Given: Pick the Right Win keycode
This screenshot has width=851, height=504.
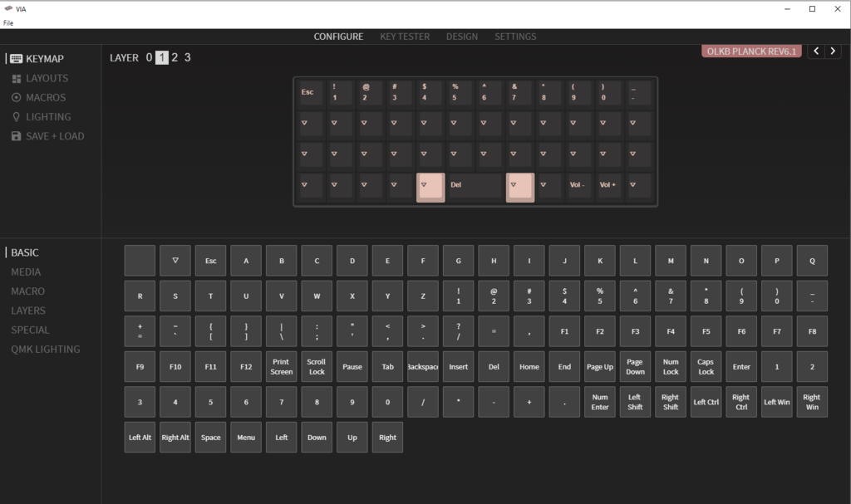Looking at the screenshot, I should click(x=812, y=402).
